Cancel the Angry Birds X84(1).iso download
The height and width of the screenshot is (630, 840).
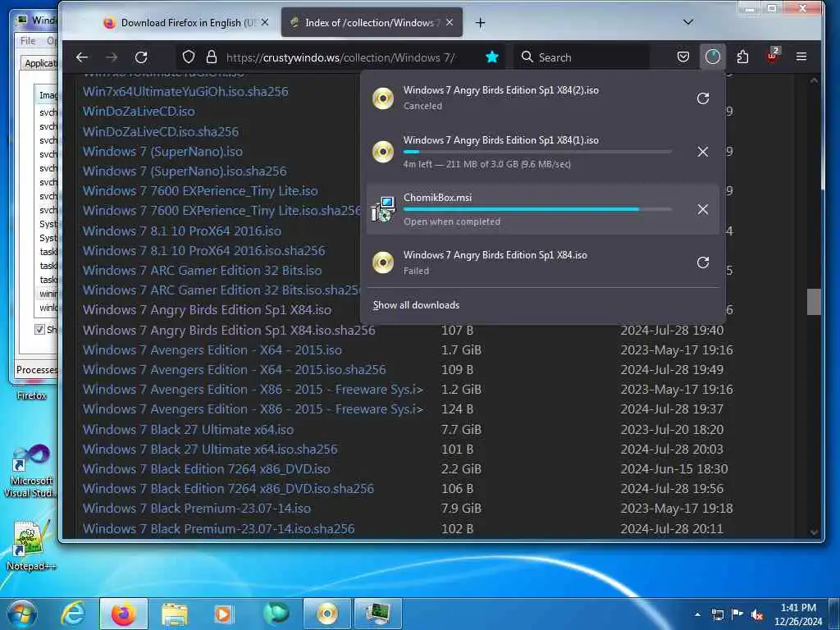(x=703, y=152)
